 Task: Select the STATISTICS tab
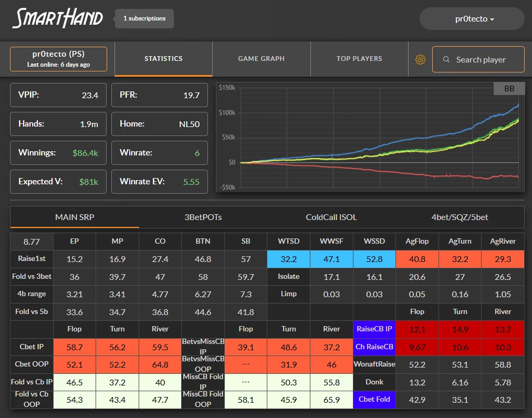tap(163, 59)
